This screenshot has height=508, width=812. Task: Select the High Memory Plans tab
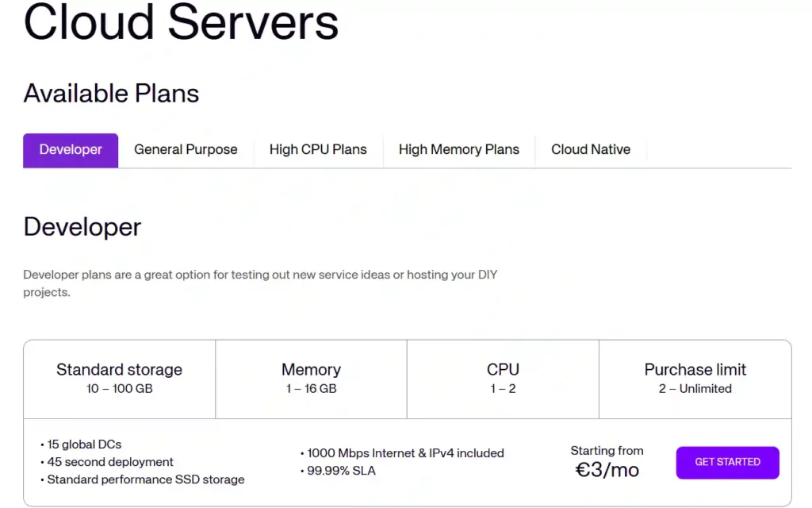pos(458,149)
